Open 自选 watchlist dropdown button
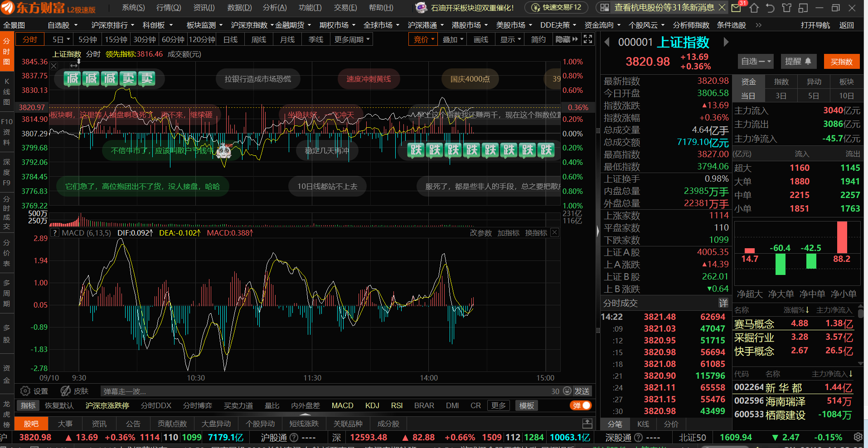Viewport: 868px width, 448px height. point(756,61)
